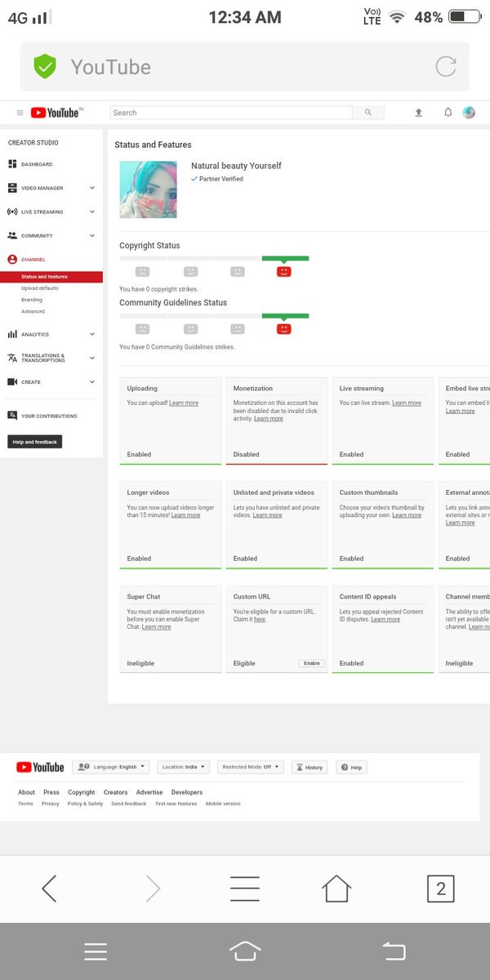490x980 pixels.
Task: Tap the browser address bar showing YouTube
Action: pos(245,67)
